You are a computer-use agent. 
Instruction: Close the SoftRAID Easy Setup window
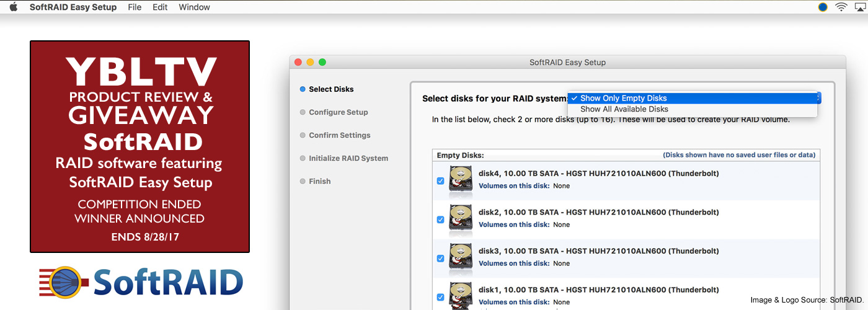[x=298, y=62]
